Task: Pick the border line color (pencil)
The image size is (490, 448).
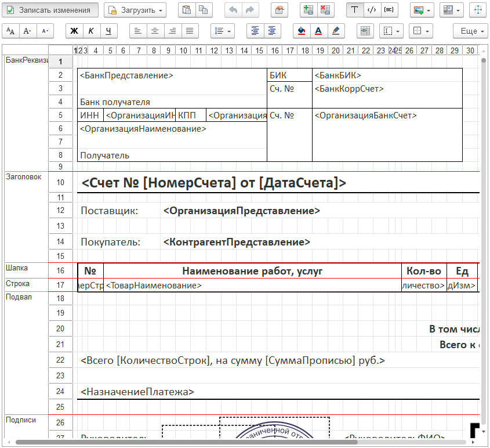Action: (x=336, y=31)
